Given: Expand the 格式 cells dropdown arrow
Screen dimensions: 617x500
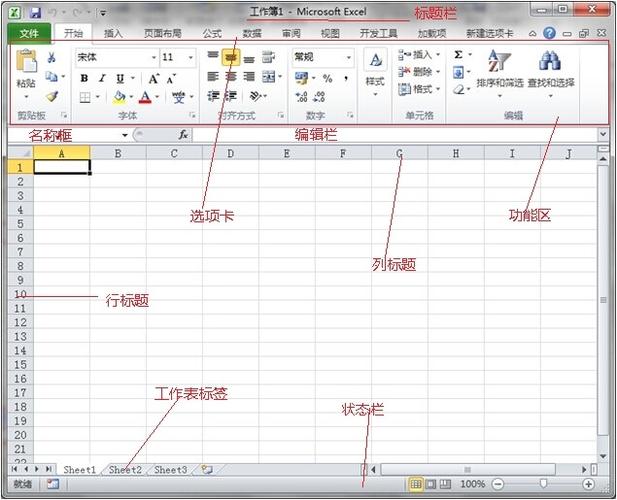Looking at the screenshot, I should point(438,89).
